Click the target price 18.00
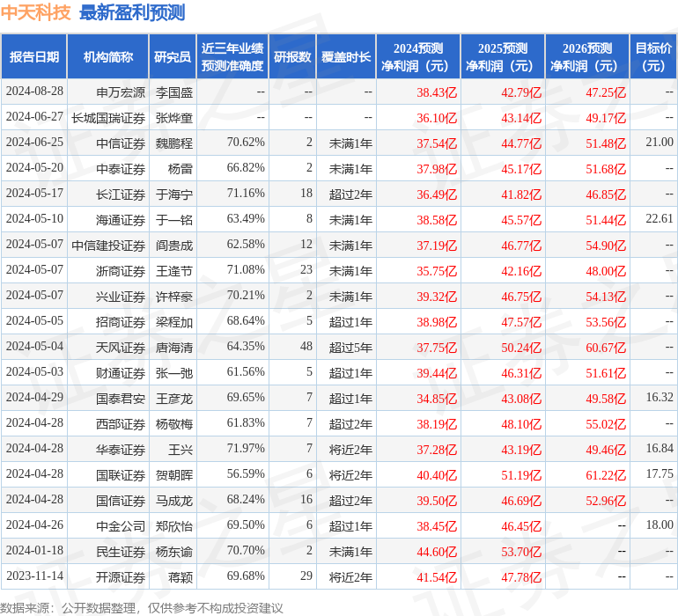Image resolution: width=678 pixels, height=616 pixels. [660, 524]
